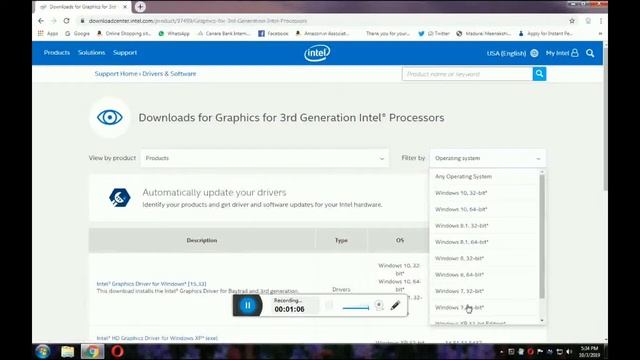This screenshot has height=360, width=640.
Task: Click the webcam icon in recorder bar
Action: click(379, 305)
